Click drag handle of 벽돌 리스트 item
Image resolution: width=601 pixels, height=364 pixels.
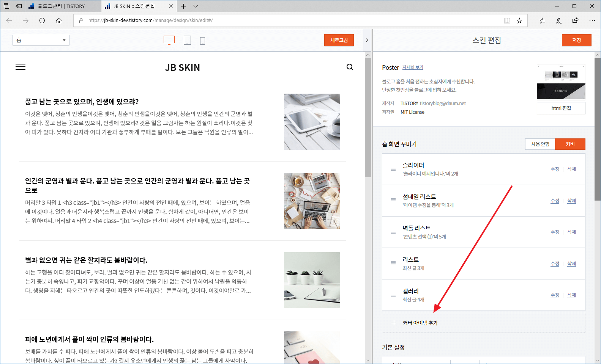click(x=393, y=232)
